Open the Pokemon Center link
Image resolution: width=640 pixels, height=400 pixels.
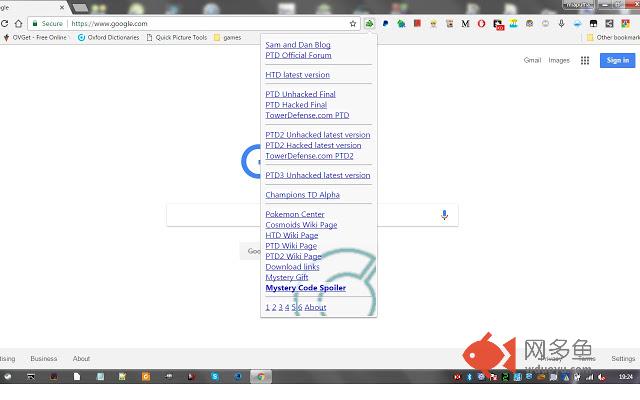tap(295, 214)
